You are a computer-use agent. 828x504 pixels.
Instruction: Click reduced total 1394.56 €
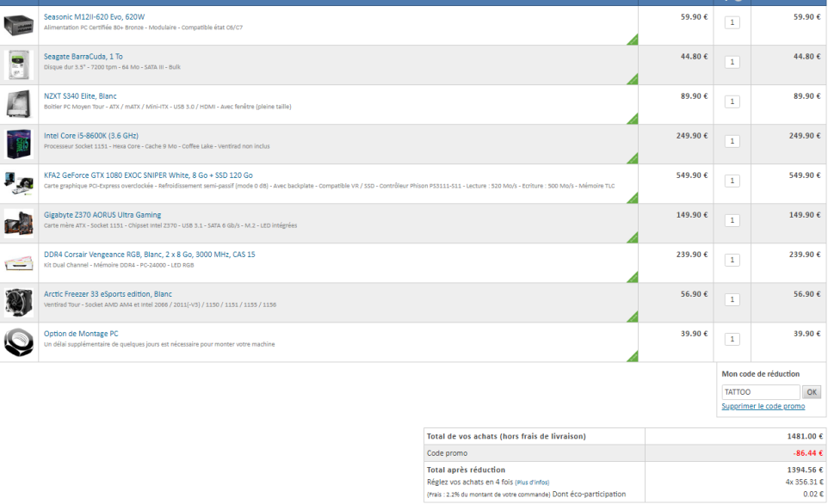point(805,470)
